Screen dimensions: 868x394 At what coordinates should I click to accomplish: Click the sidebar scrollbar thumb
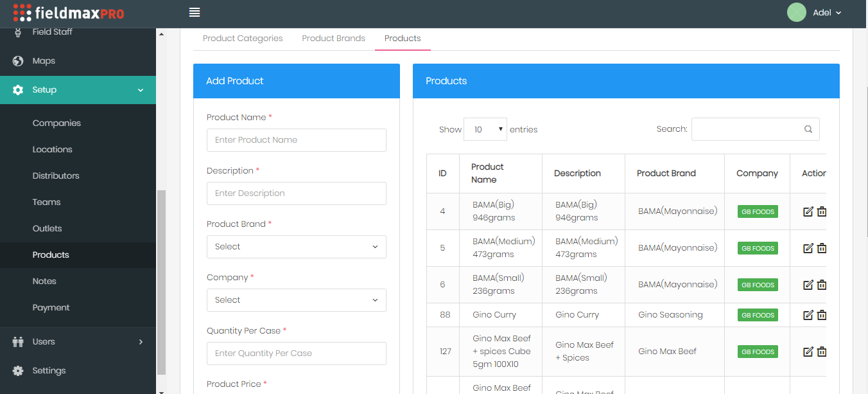(161, 282)
